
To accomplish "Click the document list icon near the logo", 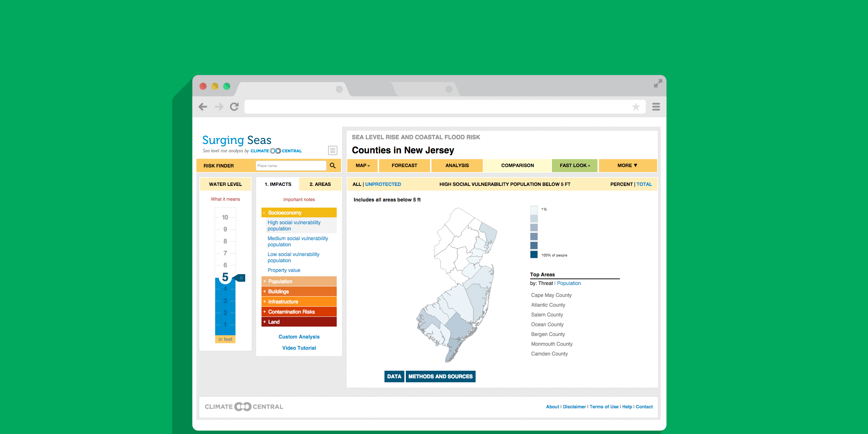I will 333,150.
